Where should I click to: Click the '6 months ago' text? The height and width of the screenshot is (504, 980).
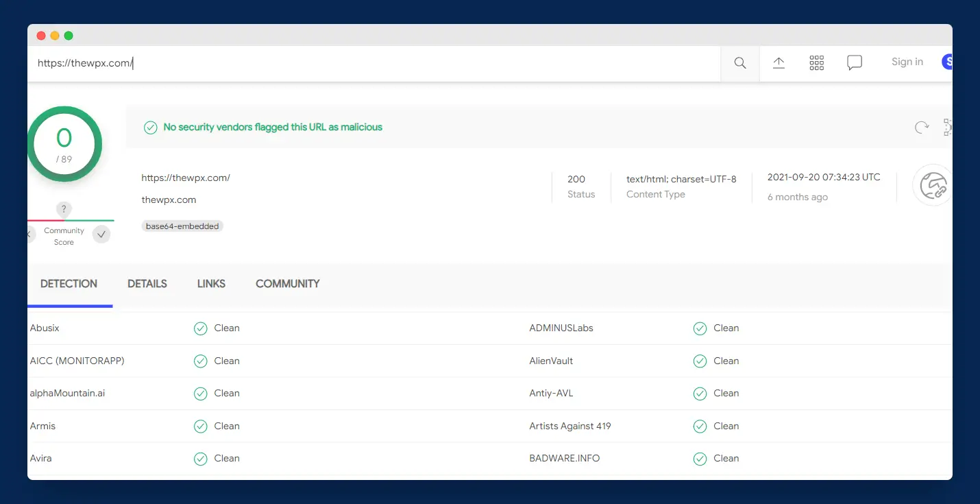[798, 197]
